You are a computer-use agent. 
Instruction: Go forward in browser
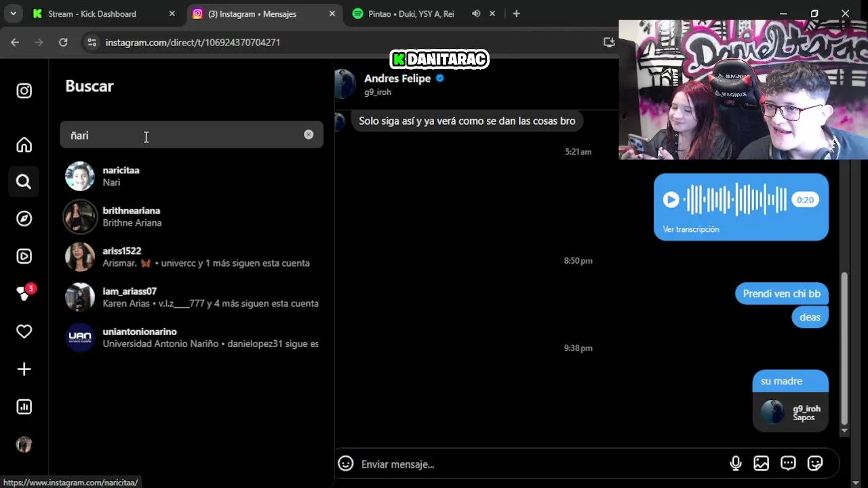pyautogui.click(x=39, y=42)
